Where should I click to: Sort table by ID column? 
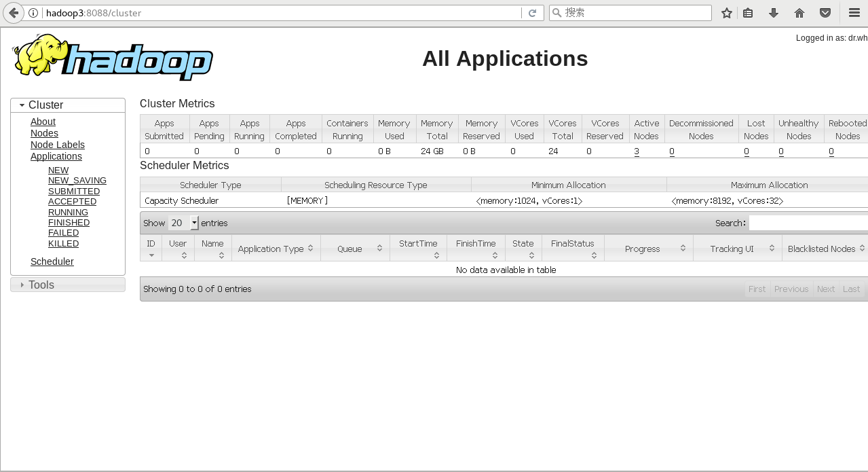point(151,248)
